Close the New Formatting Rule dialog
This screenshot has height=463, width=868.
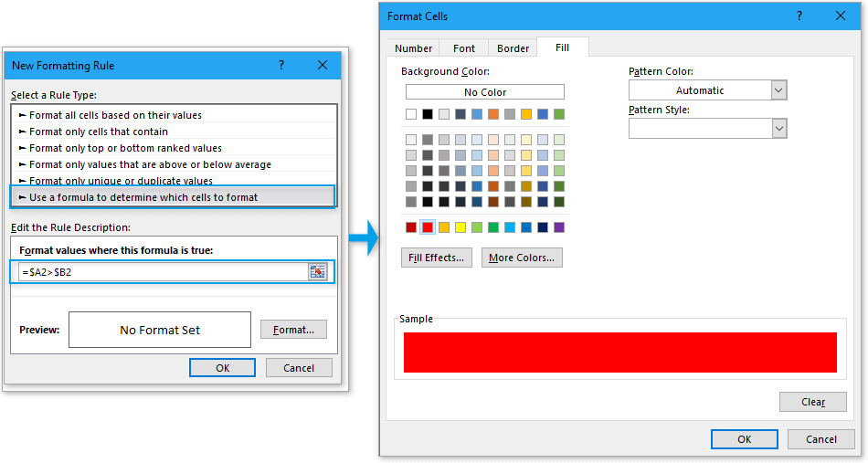coord(323,65)
